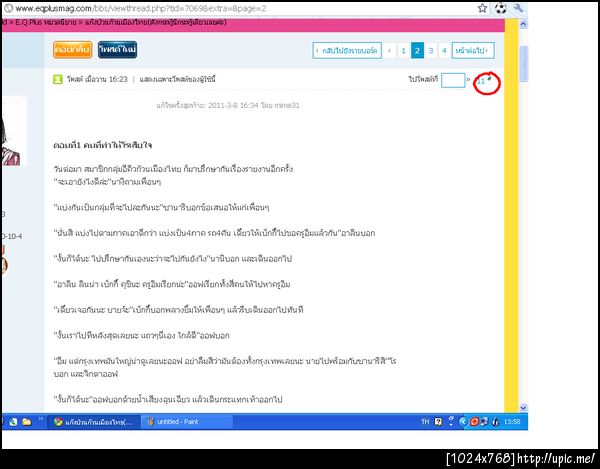The height and width of the screenshot is (469, 600).
Task: Go to page 3 of the thread
Action: tap(431, 50)
